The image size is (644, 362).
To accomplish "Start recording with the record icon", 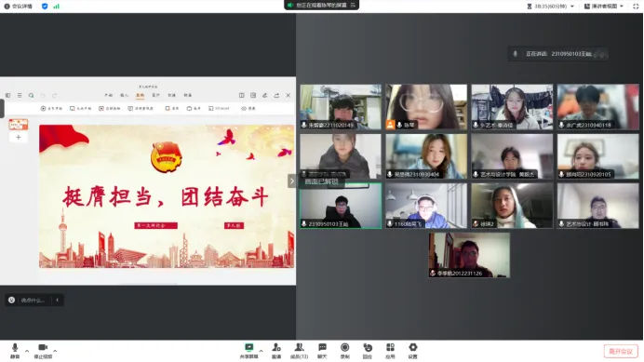I will [x=344, y=351].
